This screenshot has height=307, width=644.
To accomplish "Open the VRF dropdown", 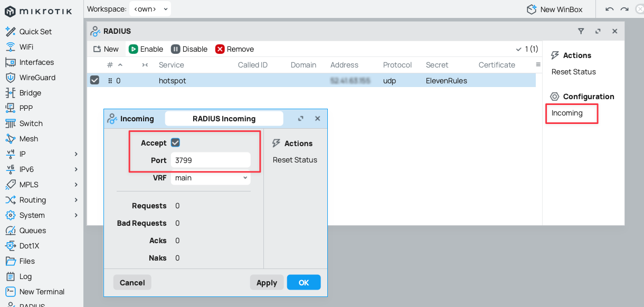I will (211, 178).
